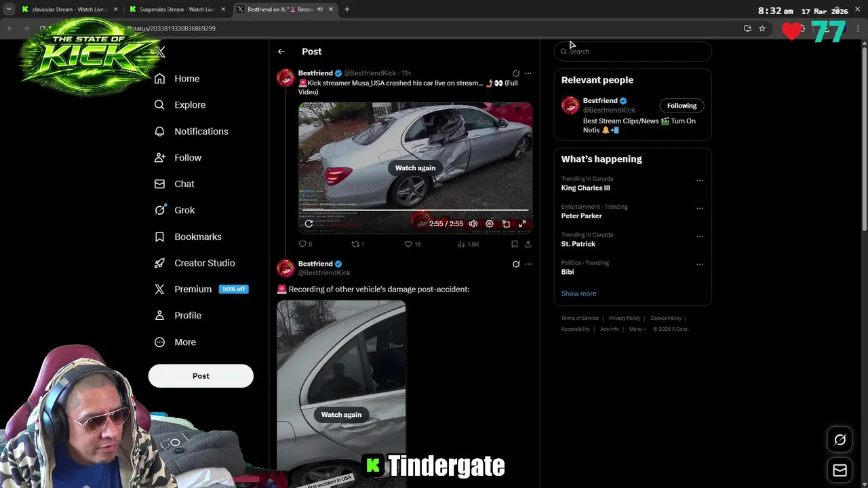The image size is (868, 488).
Task: Open Accessibility footer link
Action: point(575,329)
